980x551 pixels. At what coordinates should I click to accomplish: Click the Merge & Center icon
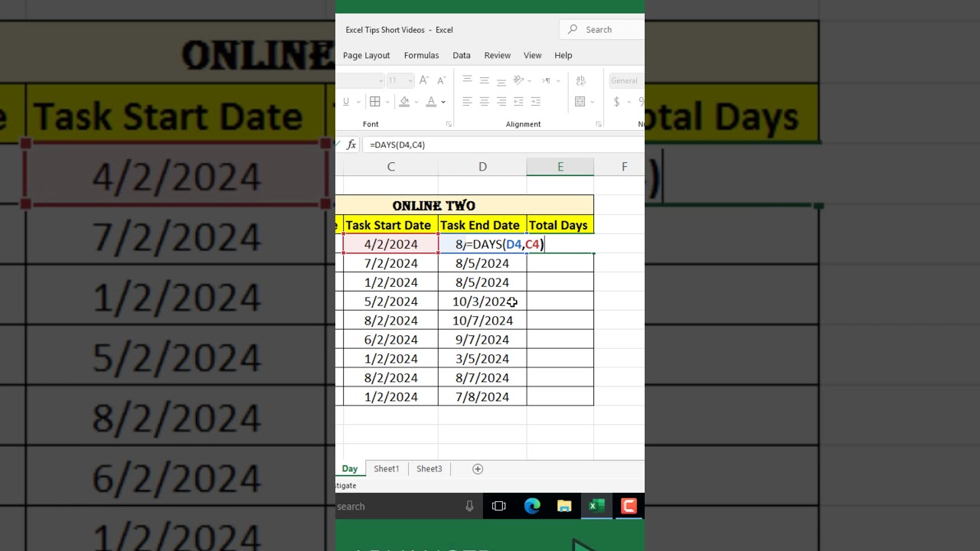[x=580, y=101]
